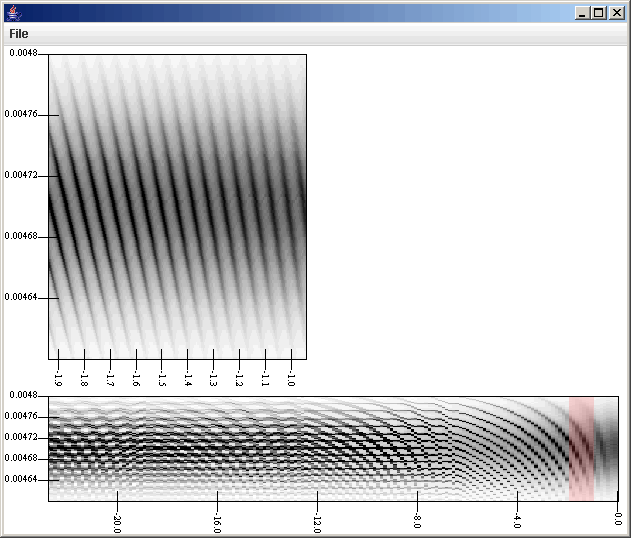This screenshot has height=538, width=631.
Task: Click upper plot's 0.00472 y-axis label
Action: pos(21,175)
